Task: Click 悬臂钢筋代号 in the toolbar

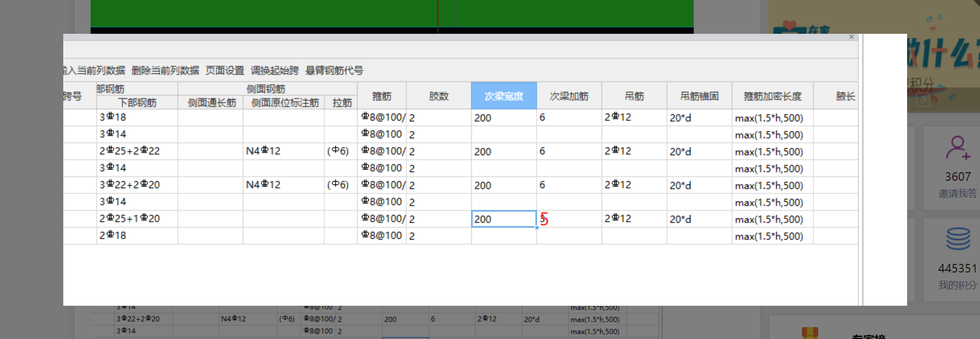Action: tap(334, 70)
